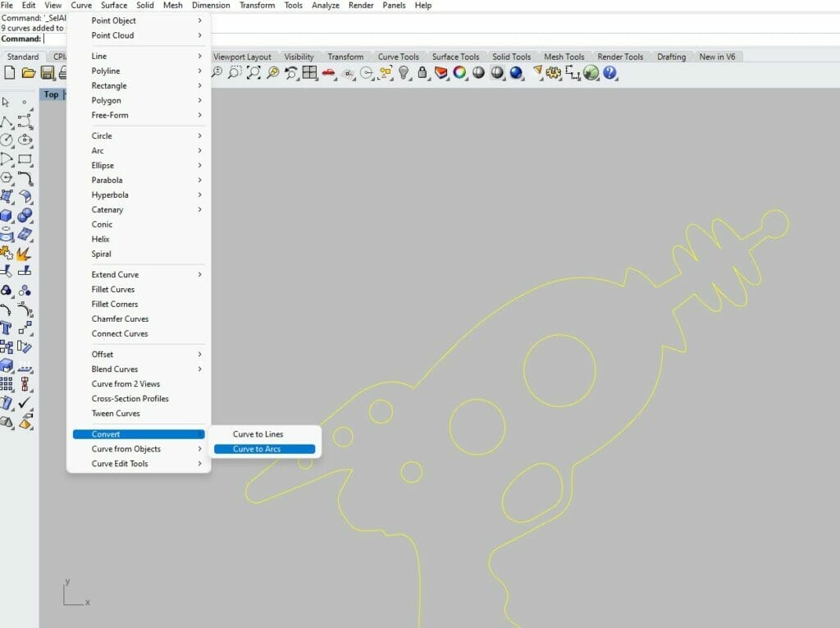The width and height of the screenshot is (840, 628).
Task: Switch to the Surface Tools toolbar tab
Action: tap(455, 57)
